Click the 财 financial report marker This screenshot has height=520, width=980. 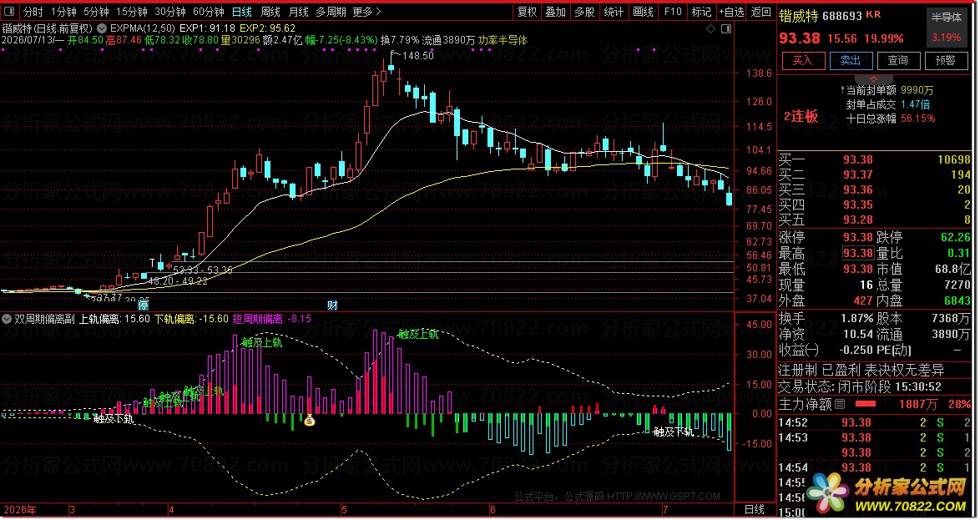coord(332,305)
